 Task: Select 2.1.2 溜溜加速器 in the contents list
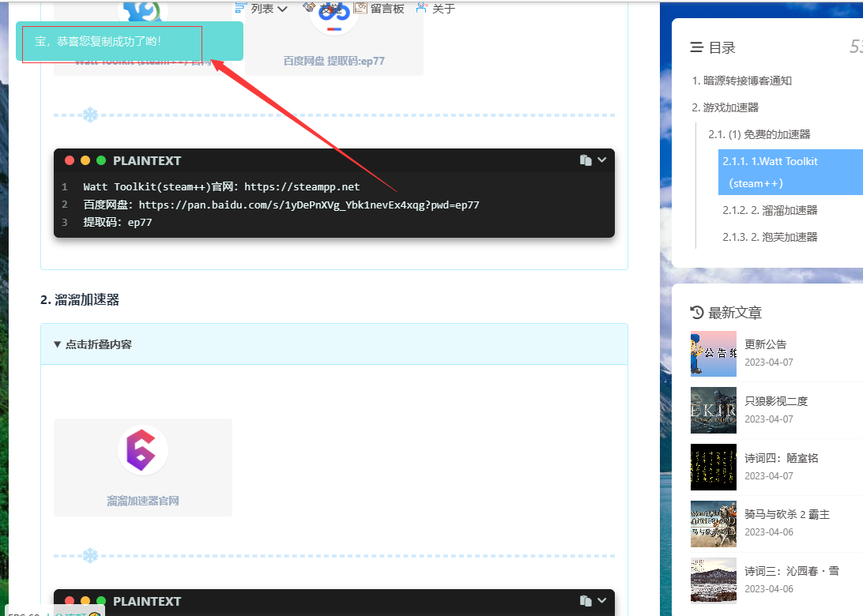click(770, 210)
